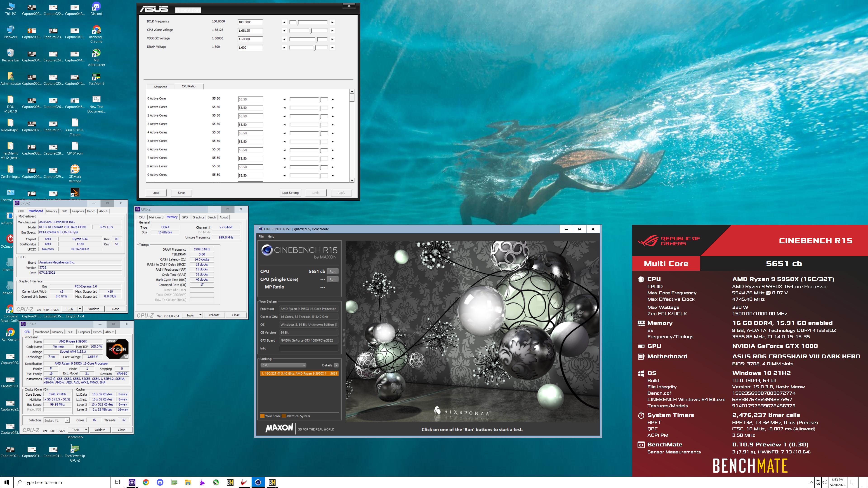The image size is (868, 488).
Task: Click the red ASUS TurboV taskbar icon
Action: click(x=244, y=482)
